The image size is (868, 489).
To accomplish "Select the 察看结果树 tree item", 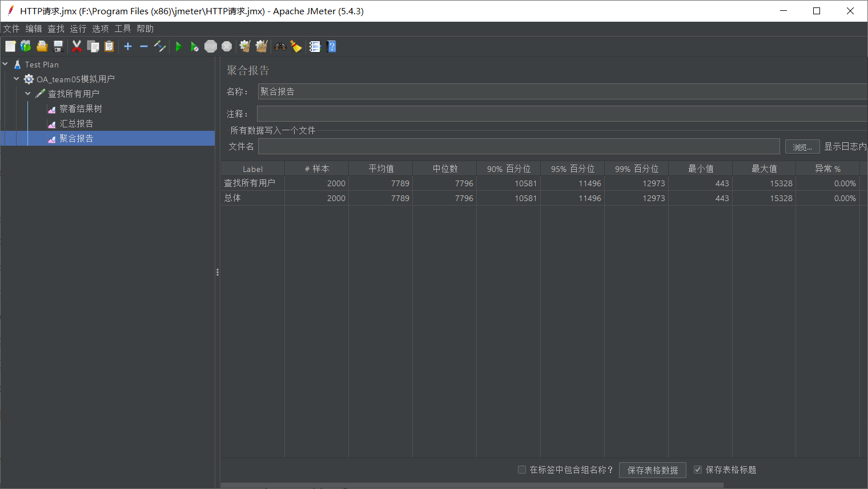I will pyautogui.click(x=81, y=109).
